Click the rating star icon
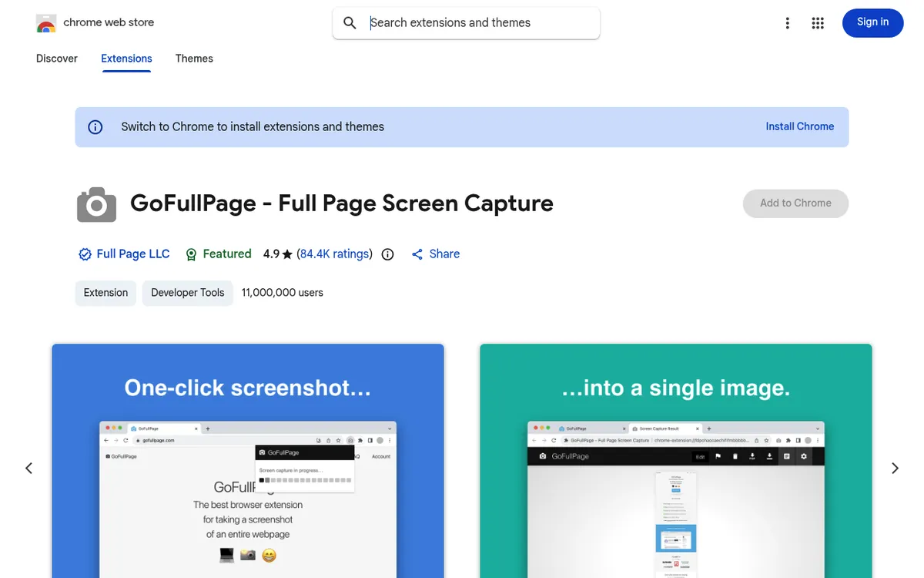The width and height of the screenshot is (924, 578). pos(287,254)
